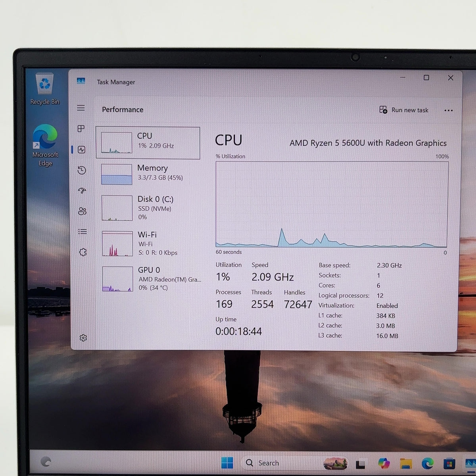Launch Copilot from the taskbar
This screenshot has width=476, height=476.
coord(384,463)
